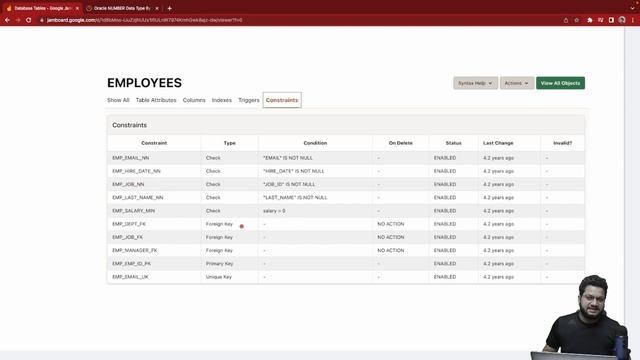Click Unique Key type in EMP_EMAIL_UK row
Screen dimensions: 640x360
point(219,277)
